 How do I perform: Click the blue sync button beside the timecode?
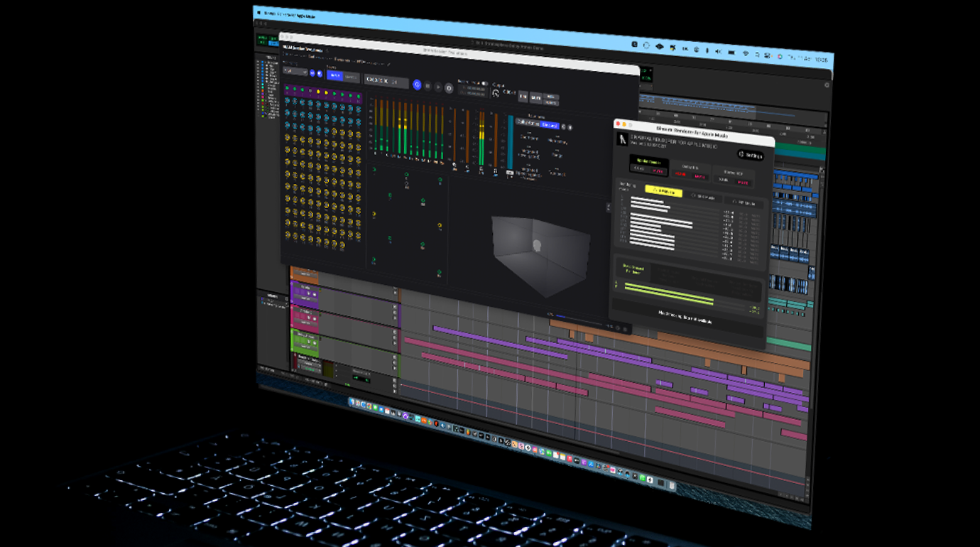pyautogui.click(x=417, y=85)
